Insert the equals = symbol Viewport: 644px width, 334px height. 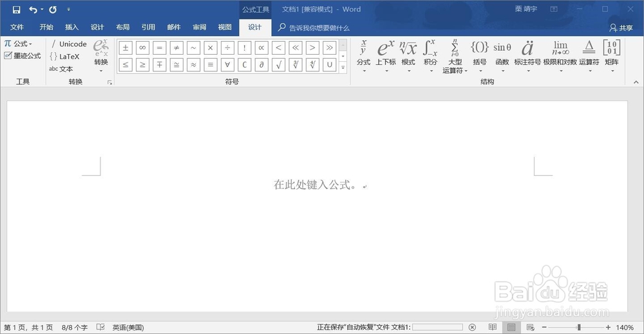tap(159, 48)
